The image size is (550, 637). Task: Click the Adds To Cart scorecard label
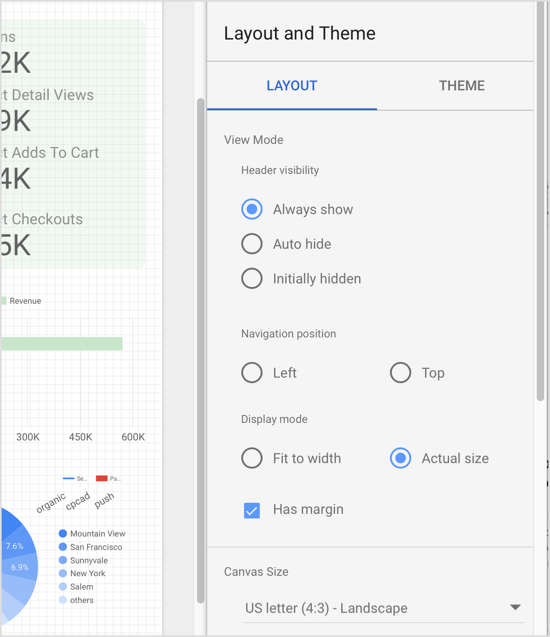(x=50, y=153)
